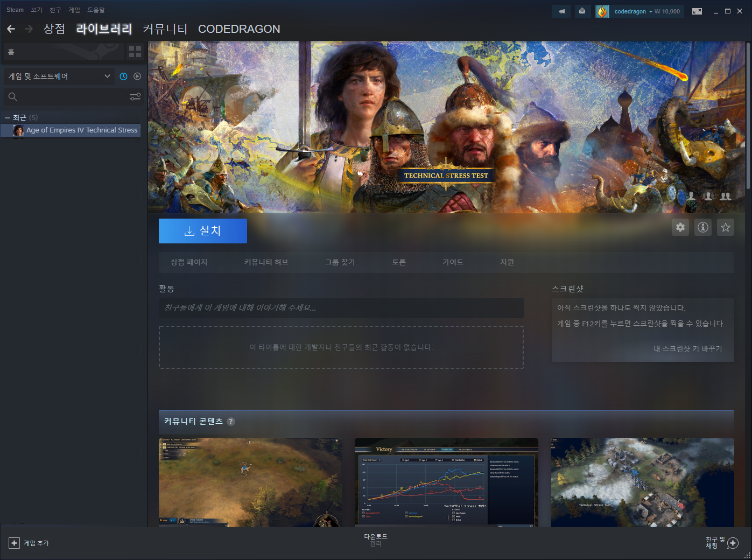Open codedragon account dropdown
Image resolution: width=752 pixels, height=560 pixels.
coord(633,11)
